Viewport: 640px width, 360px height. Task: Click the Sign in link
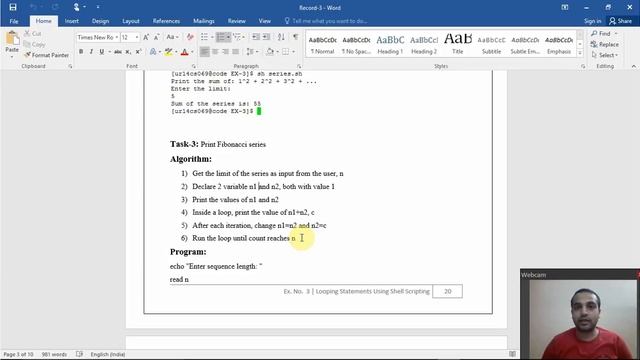pyautogui.click(x=592, y=21)
